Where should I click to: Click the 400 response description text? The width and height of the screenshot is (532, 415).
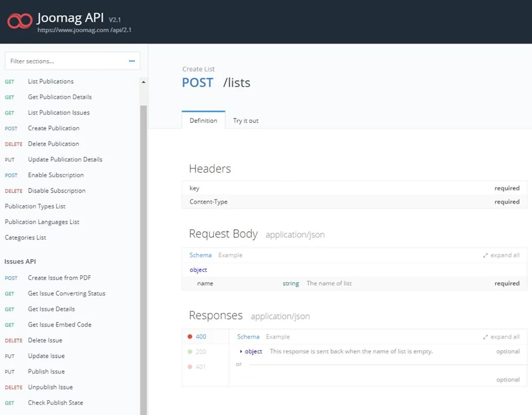click(351, 351)
